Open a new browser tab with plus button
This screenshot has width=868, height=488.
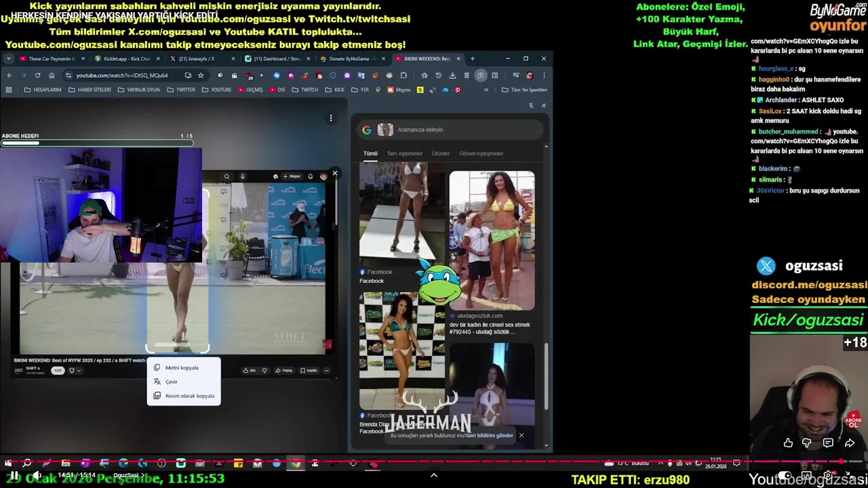pyautogui.click(x=473, y=59)
